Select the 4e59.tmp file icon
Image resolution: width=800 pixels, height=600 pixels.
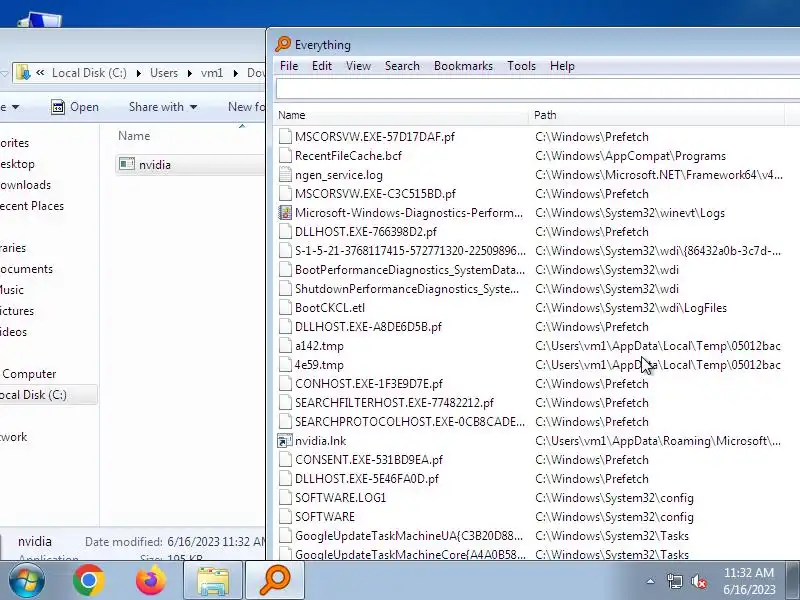(x=285, y=365)
